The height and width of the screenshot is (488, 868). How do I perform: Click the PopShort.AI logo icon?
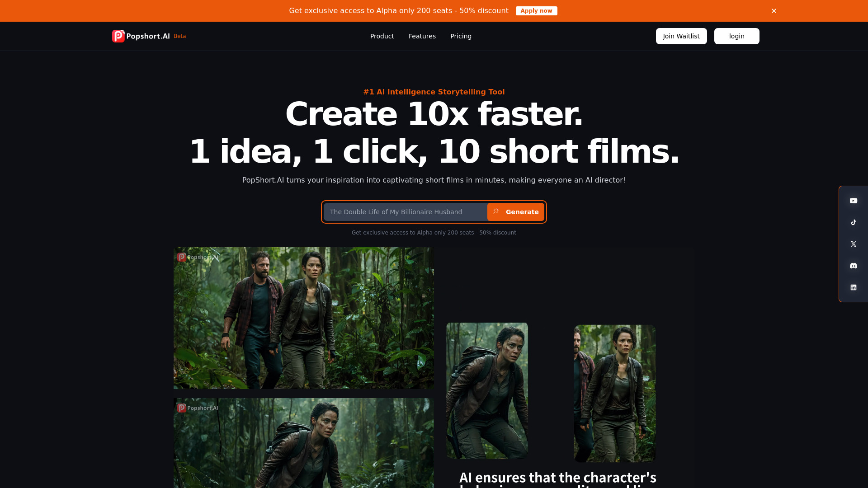[118, 36]
